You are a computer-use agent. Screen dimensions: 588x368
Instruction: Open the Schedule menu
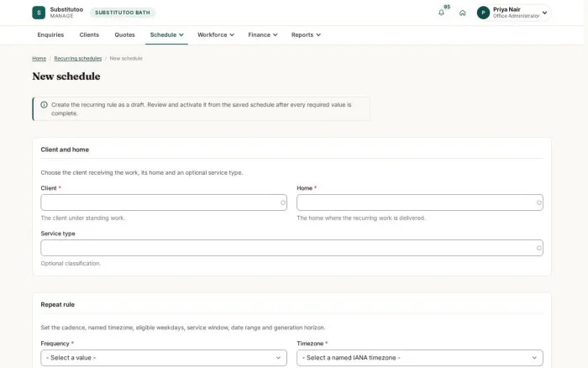pyautogui.click(x=166, y=35)
